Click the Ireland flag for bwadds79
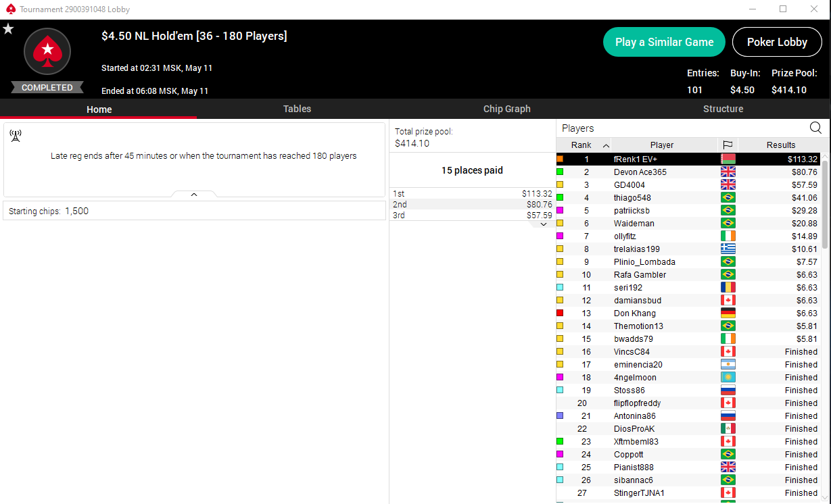Screen dimensions: 831x504 [728, 338]
